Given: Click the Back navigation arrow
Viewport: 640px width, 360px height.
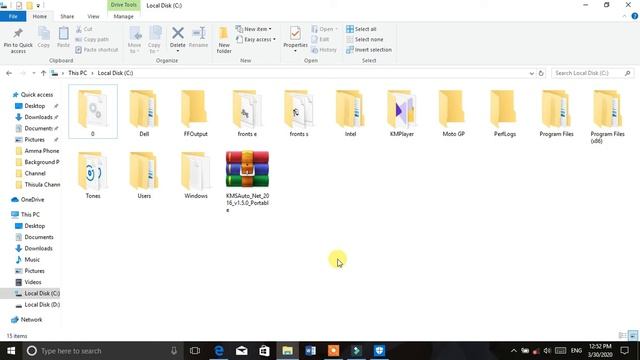Looking at the screenshot, I should tap(9, 73).
